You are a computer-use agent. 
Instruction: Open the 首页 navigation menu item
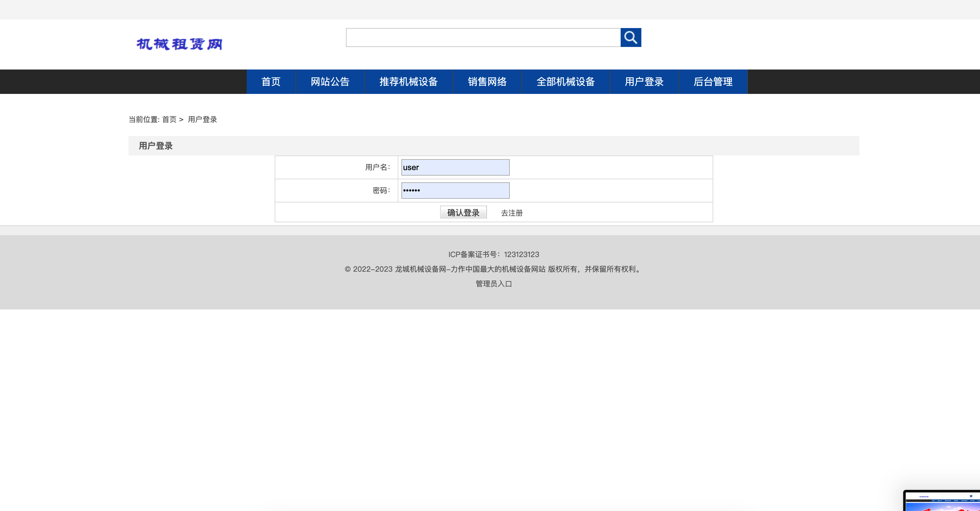[x=271, y=81]
